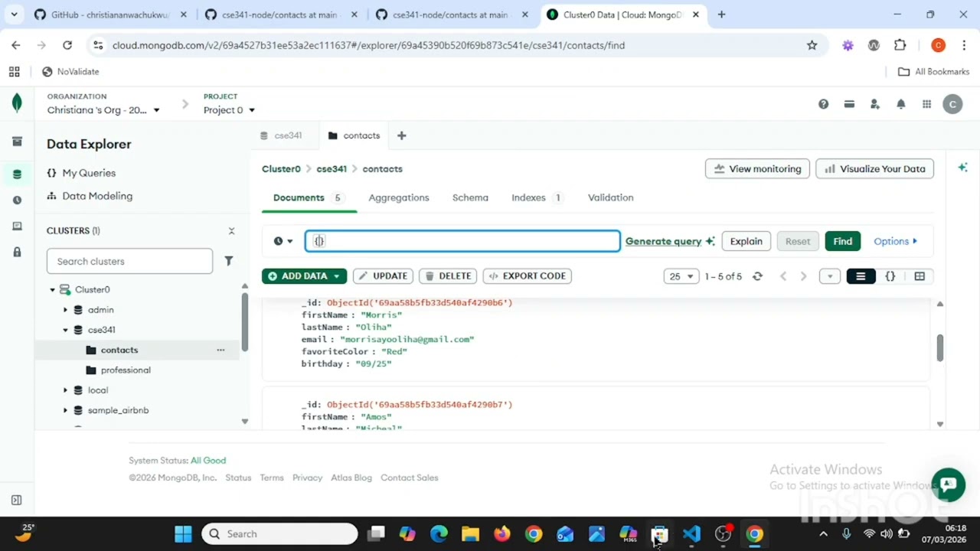Switch to the Aggregations tab
This screenshot has width=980, height=551.
point(399,197)
